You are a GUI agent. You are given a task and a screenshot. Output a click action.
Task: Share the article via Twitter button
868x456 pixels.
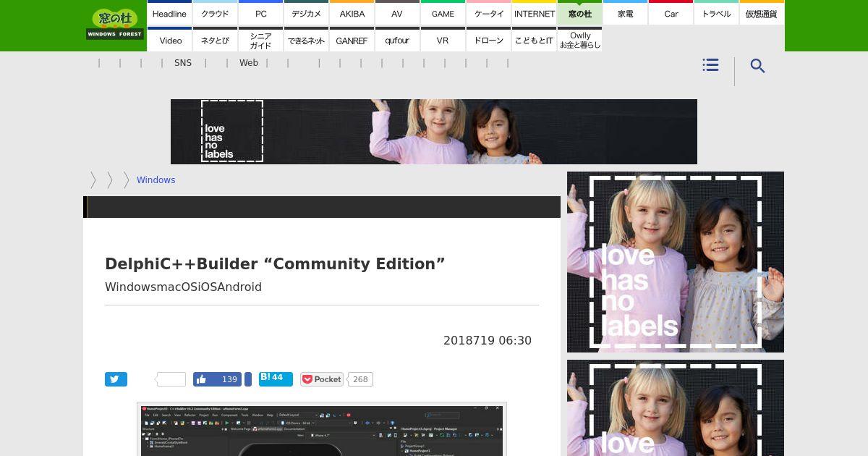tap(116, 379)
